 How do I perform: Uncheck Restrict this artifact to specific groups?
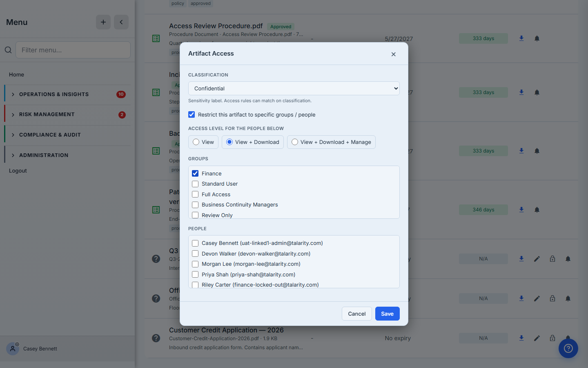click(x=192, y=114)
